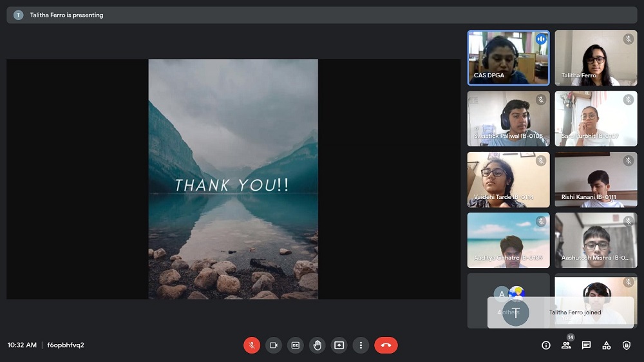Turn on closed captions
Image resolution: width=644 pixels, height=362 pixels.
(x=296, y=345)
